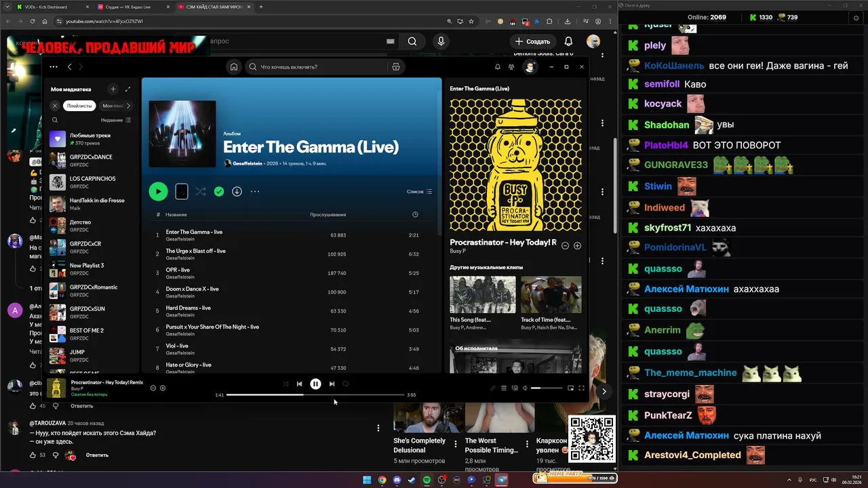868x488 pixels.
Task: Open LOS CARPINCHOS playlist
Action: [92, 182]
